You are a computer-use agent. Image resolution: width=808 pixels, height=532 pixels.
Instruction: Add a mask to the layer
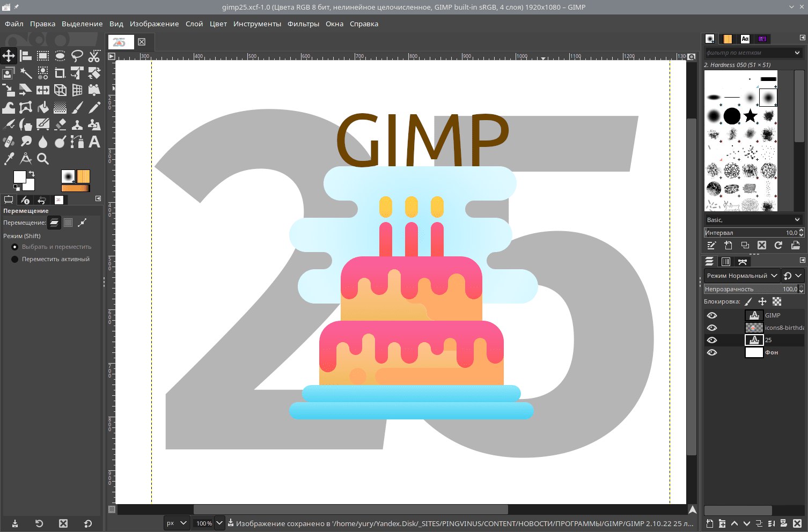pyautogui.click(x=784, y=523)
